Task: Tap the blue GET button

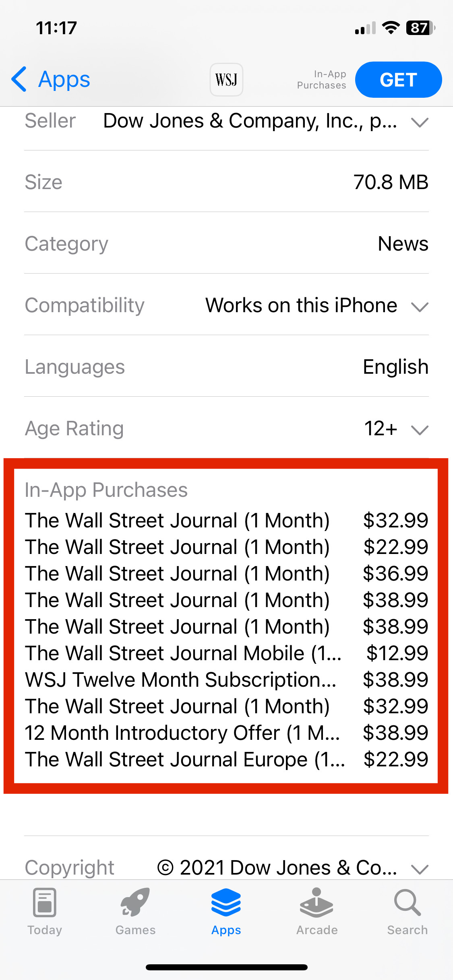Action: coord(398,80)
